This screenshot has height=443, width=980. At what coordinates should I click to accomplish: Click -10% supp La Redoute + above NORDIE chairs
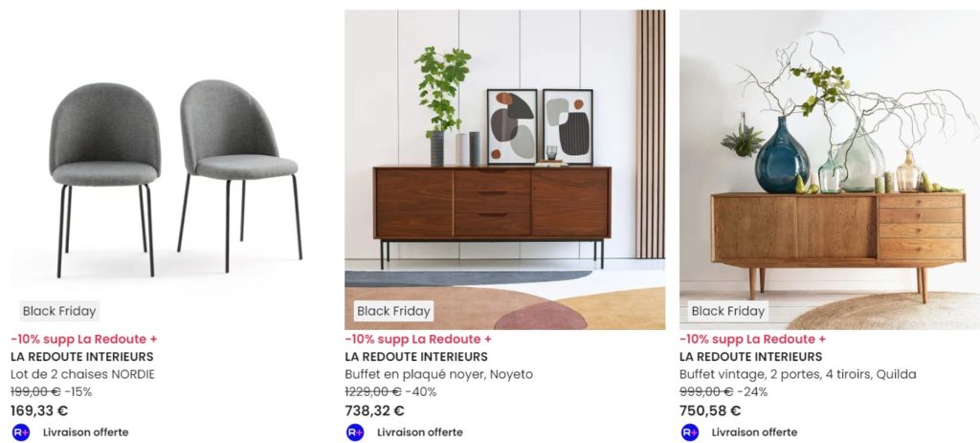84,340
